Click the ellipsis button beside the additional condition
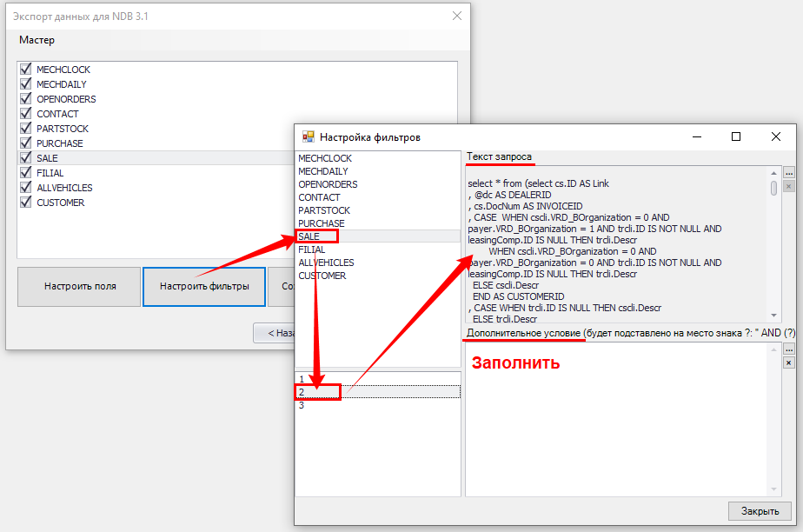The width and height of the screenshot is (803, 532). coord(788,349)
